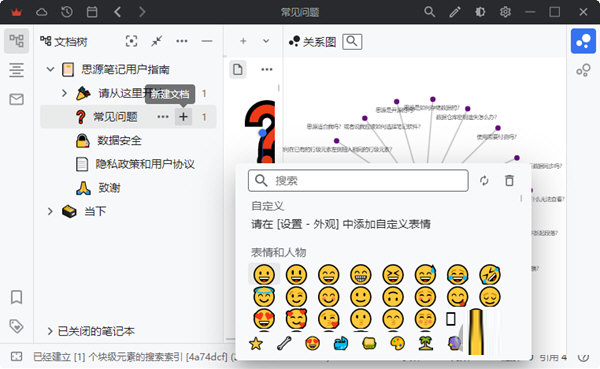Open the data history clock icon

[x=67, y=12]
